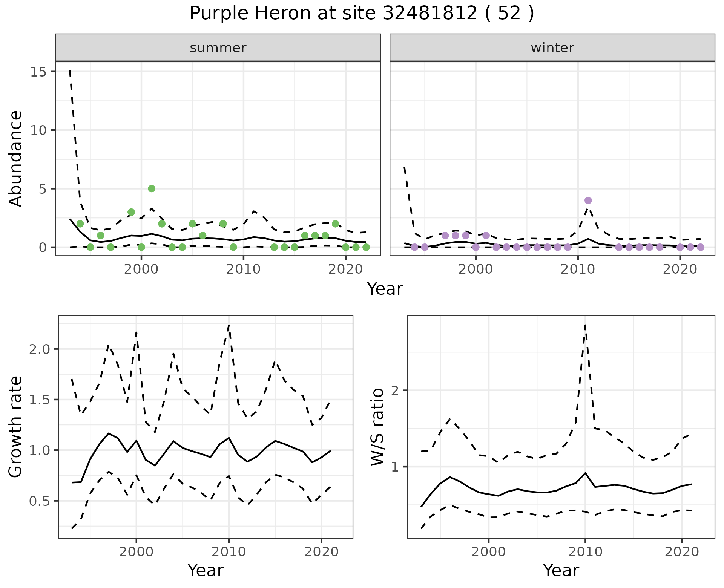Click the purple winter point at abundance 4
This screenshot has width=724, height=588.
pyautogui.click(x=588, y=200)
